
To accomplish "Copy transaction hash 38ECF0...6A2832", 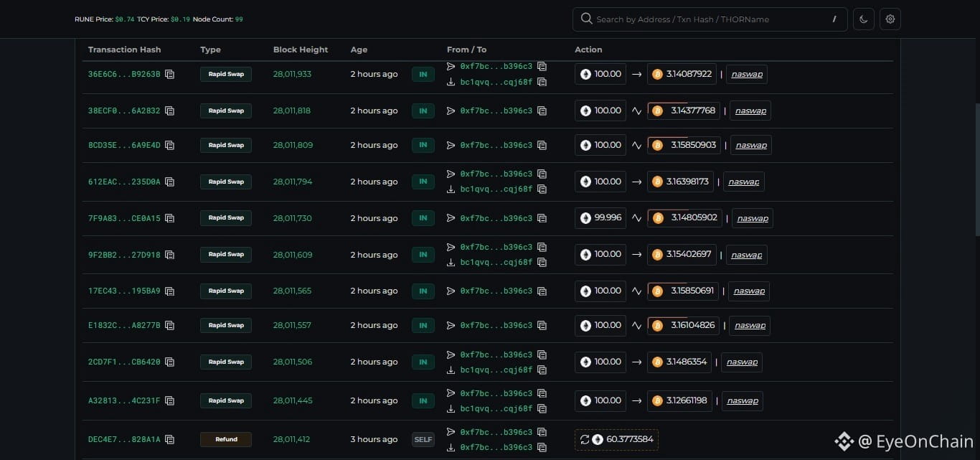I will click(170, 111).
